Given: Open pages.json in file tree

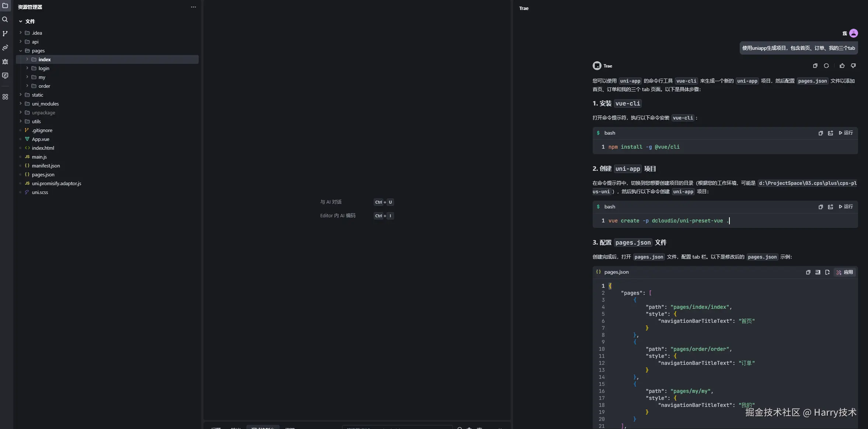Looking at the screenshot, I should coord(43,174).
